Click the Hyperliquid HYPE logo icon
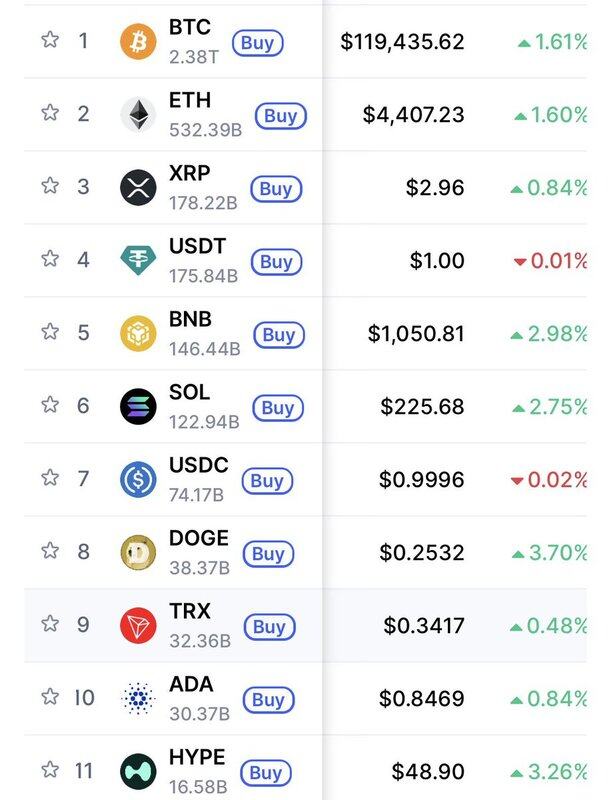611x800 pixels. coord(138,771)
